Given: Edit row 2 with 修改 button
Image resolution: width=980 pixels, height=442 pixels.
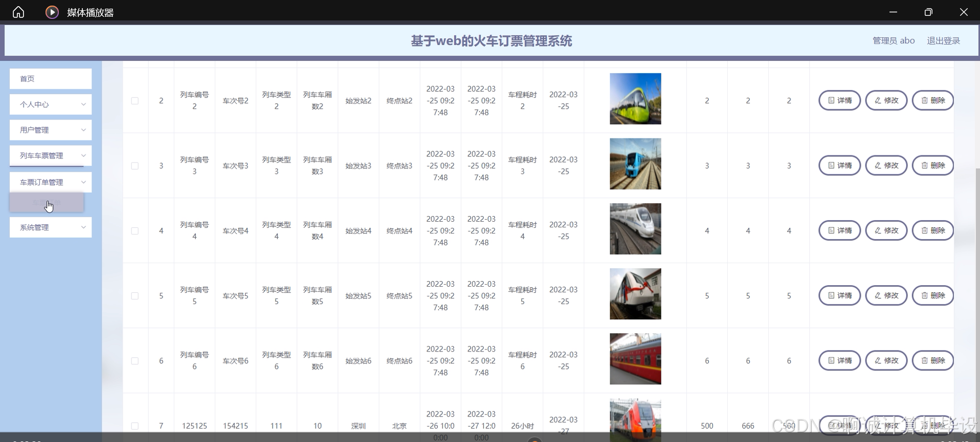Looking at the screenshot, I should click(886, 100).
